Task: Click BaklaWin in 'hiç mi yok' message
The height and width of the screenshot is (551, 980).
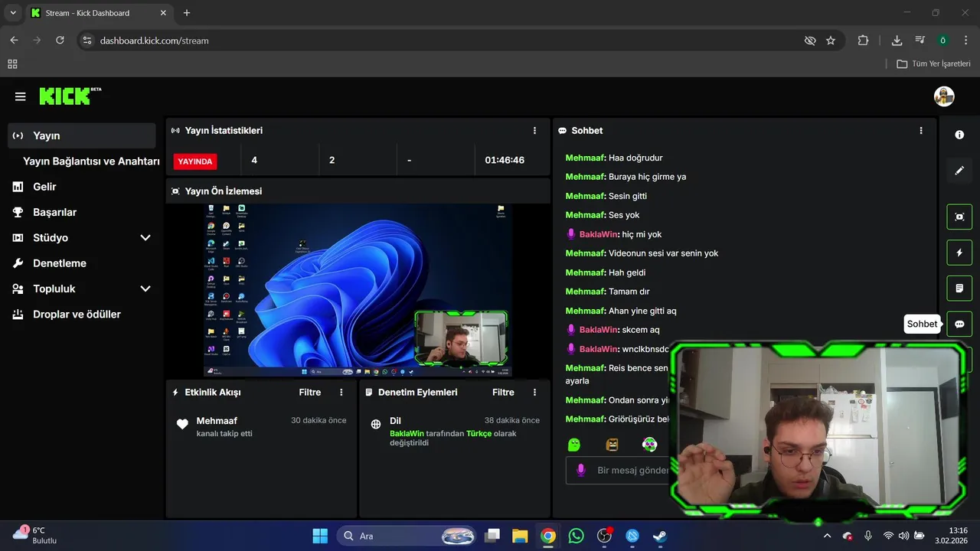Action: tap(598, 234)
